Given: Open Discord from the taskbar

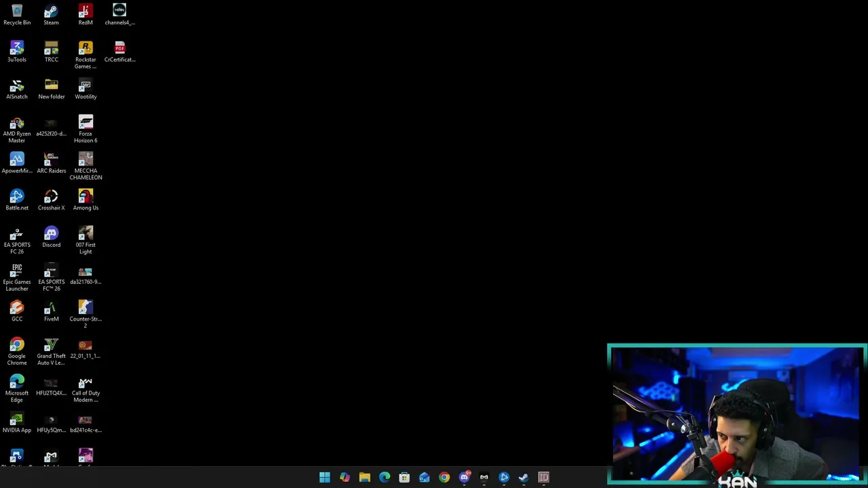Looking at the screenshot, I should 465,477.
